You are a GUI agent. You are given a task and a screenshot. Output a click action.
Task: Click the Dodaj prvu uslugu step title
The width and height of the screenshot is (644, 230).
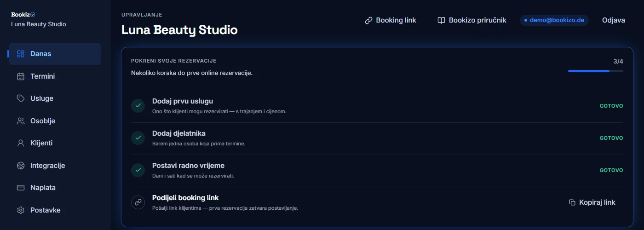click(x=183, y=101)
